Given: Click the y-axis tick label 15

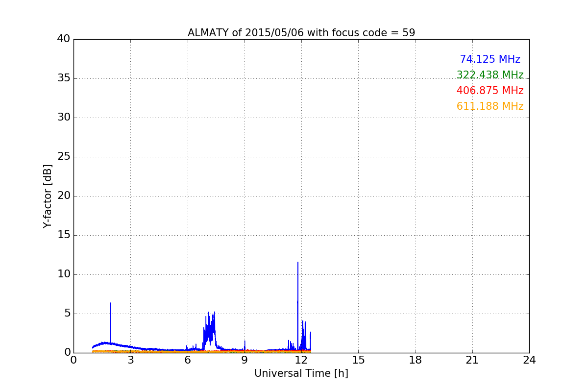Looking at the screenshot, I should coord(64,235).
